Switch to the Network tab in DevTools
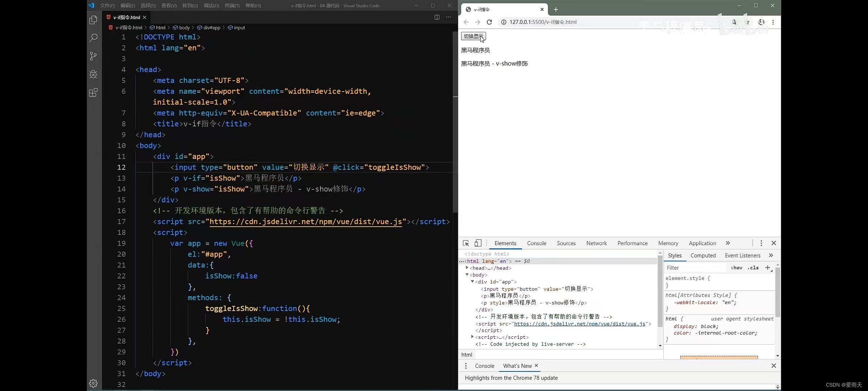The width and height of the screenshot is (868, 391). (596, 243)
